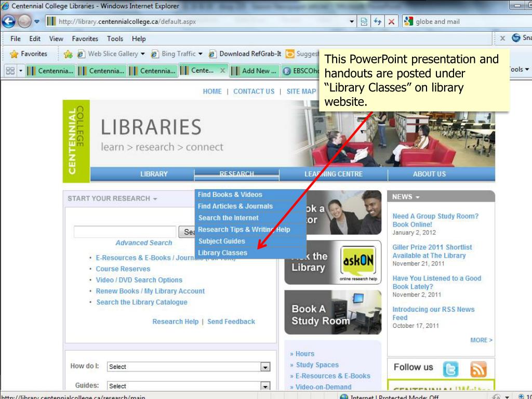The image size is (532, 399).
Task: Switch to the EBSCOhost tab
Action: coord(301,71)
